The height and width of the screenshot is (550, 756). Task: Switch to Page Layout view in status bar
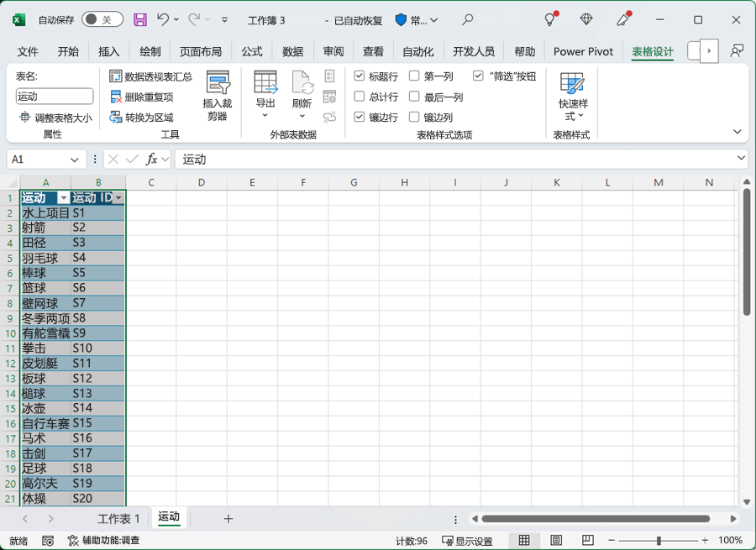point(556,541)
